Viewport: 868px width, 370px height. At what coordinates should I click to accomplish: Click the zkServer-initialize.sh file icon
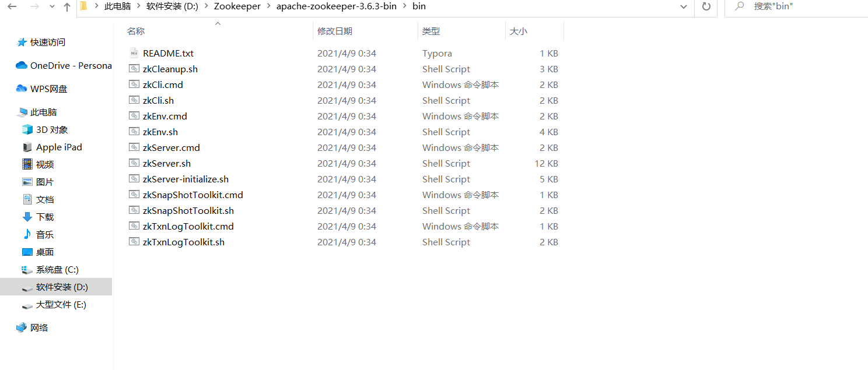point(134,179)
